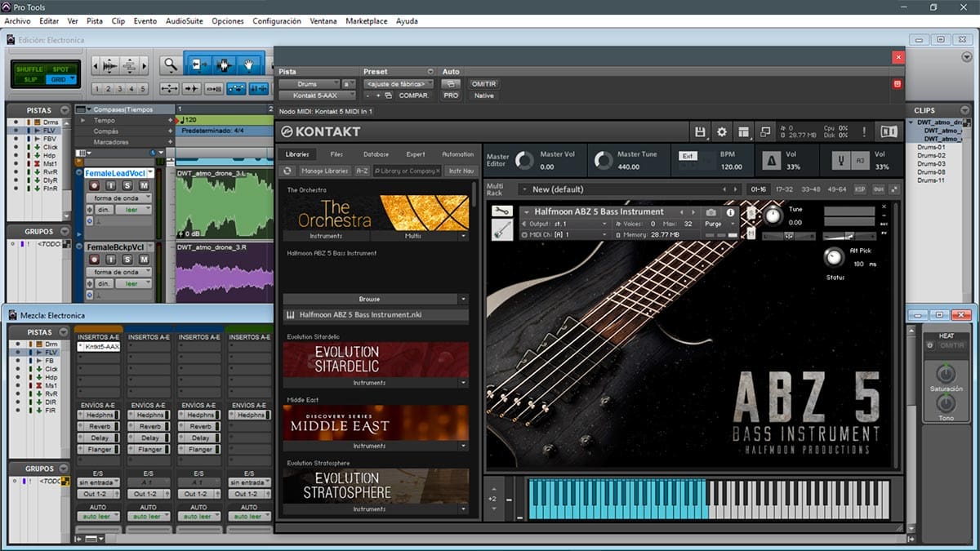Screen dimensions: 980x551
Task: Toggle Slip edit mode
Action: 29,79
